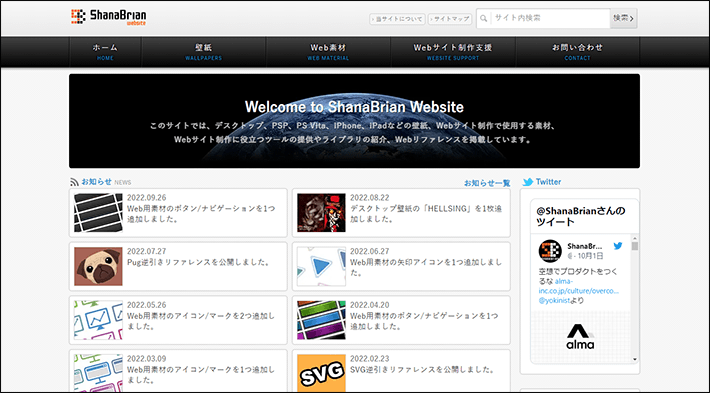Viewport: 710px width, 393px height.
Task: Click the search magnifier icon
Action: 484,19
